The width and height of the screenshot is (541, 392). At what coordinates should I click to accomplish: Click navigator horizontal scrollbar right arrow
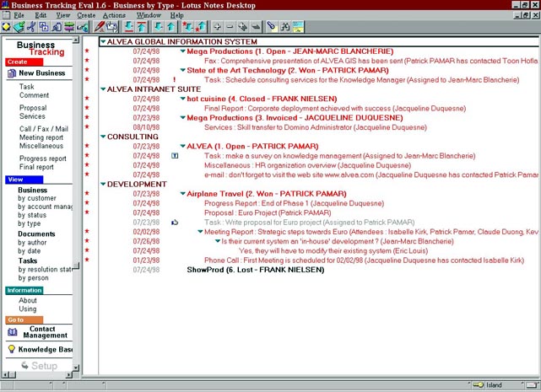69,375
